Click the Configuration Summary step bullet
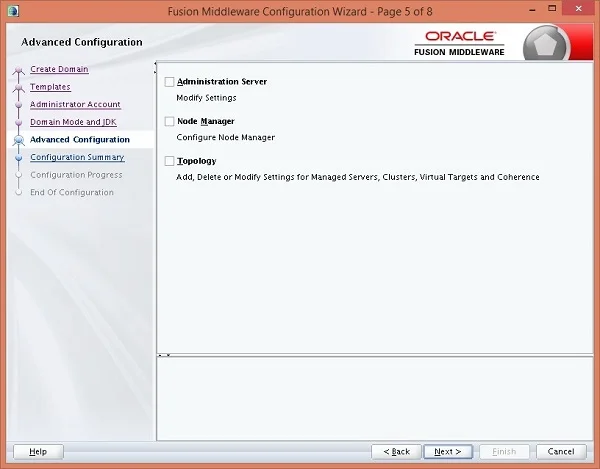 (18, 158)
